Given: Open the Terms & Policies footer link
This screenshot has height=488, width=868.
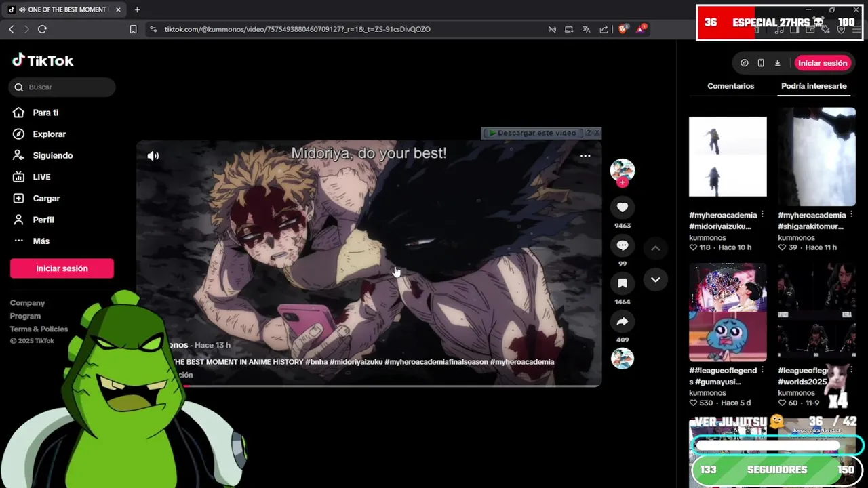Looking at the screenshot, I should point(39,329).
